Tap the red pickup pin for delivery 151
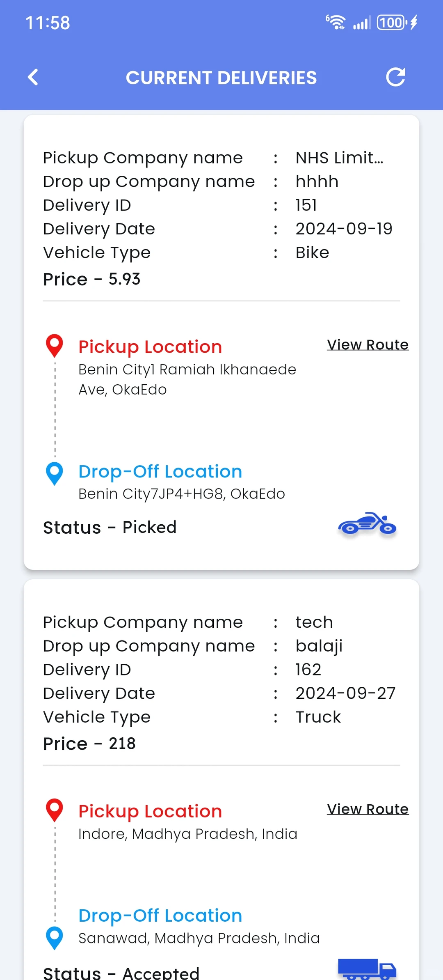Image resolution: width=443 pixels, height=980 pixels. tap(54, 346)
